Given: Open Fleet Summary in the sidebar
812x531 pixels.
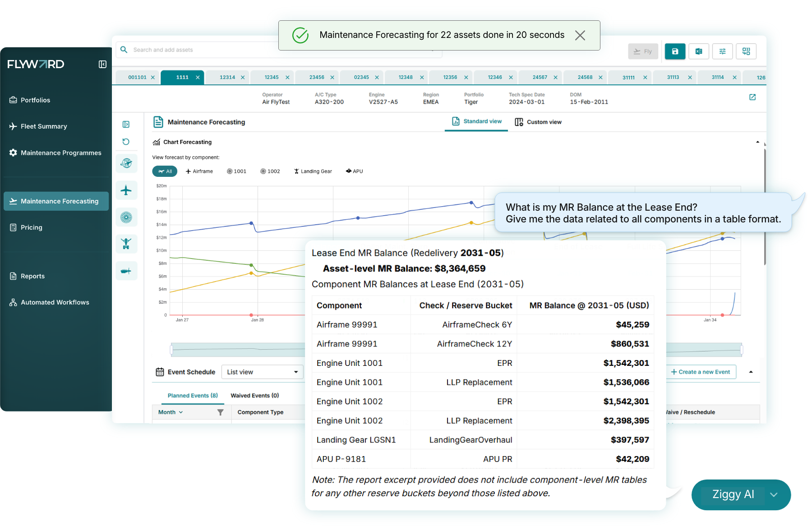Looking at the screenshot, I should coord(44,126).
